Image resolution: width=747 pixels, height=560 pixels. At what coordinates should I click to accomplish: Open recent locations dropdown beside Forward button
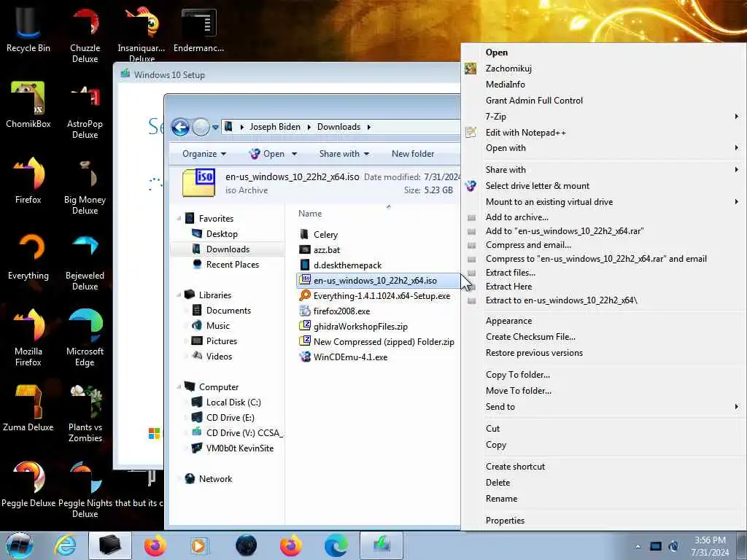(215, 128)
